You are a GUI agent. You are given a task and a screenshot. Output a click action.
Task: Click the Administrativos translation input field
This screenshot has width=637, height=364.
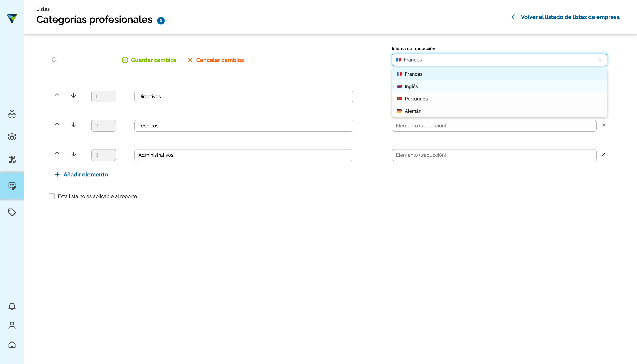point(494,155)
